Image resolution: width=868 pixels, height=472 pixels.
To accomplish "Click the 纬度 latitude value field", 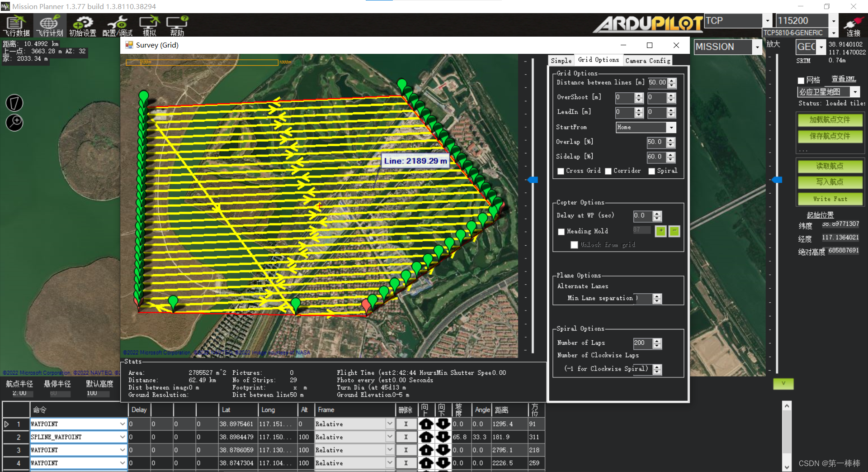I will 840,224.
